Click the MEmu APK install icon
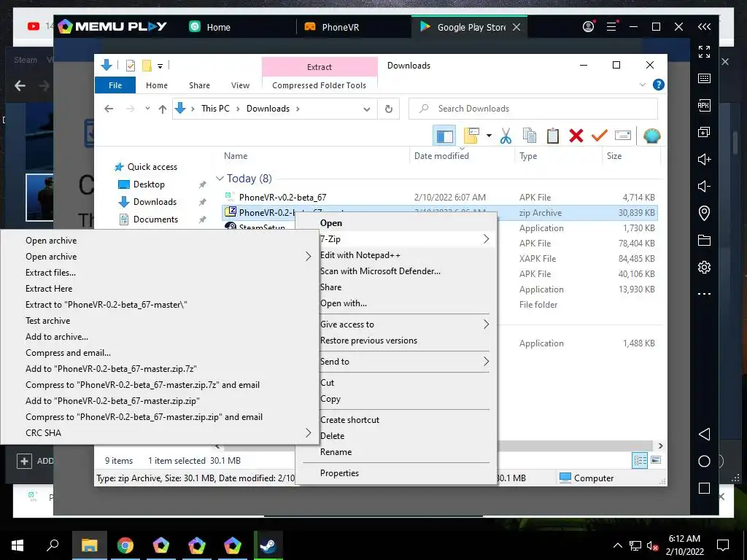The width and height of the screenshot is (747, 560). click(704, 105)
